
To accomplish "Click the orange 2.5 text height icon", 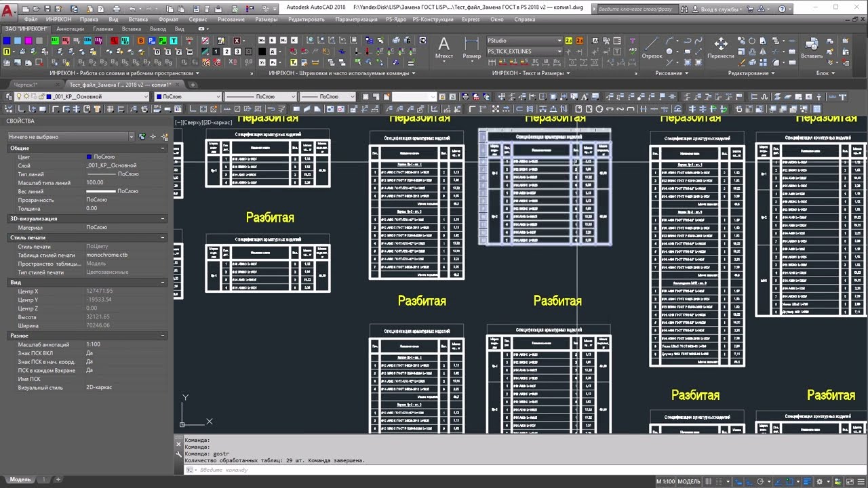I will pyautogui.click(x=580, y=41).
